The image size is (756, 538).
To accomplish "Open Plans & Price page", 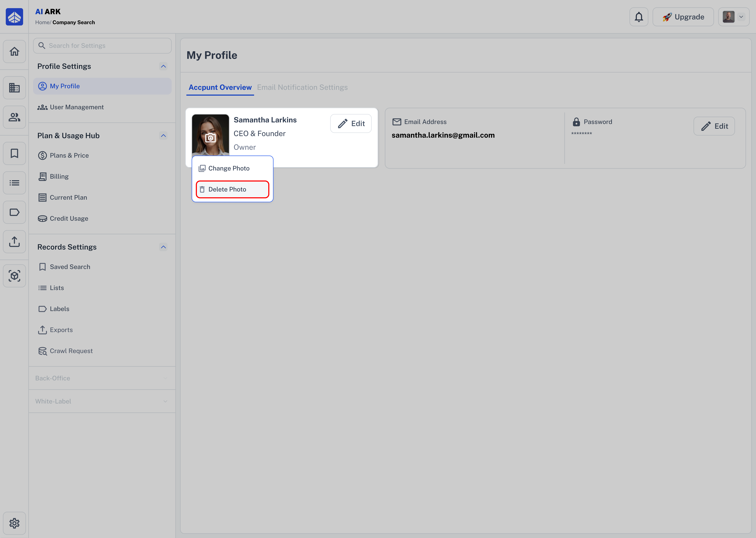I will coord(102,155).
